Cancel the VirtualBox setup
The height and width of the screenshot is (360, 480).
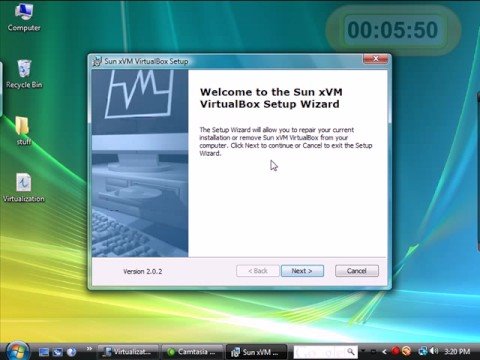point(357,271)
